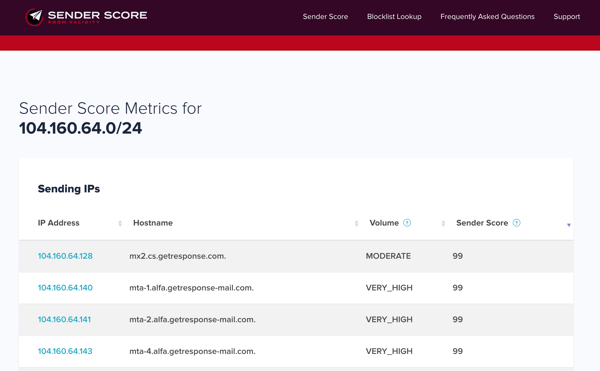Click the Sender Score wordmark text
600x371 pixels.
point(97,15)
